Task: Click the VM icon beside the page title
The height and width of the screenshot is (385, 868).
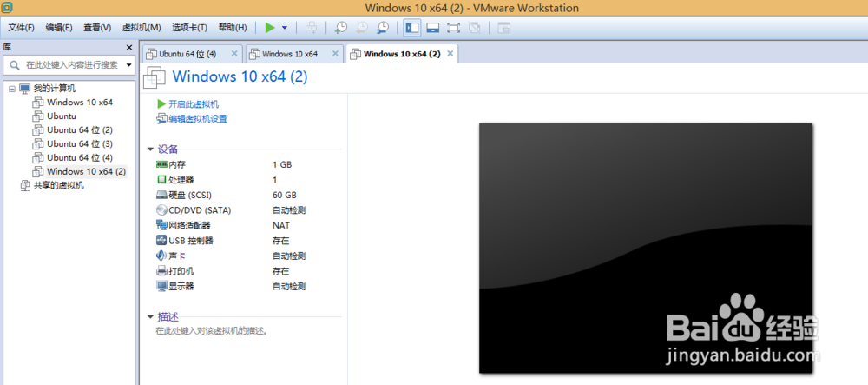Action: click(x=155, y=77)
